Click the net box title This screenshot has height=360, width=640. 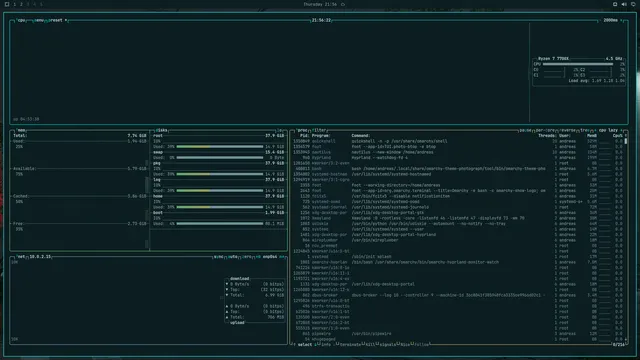click(21, 257)
